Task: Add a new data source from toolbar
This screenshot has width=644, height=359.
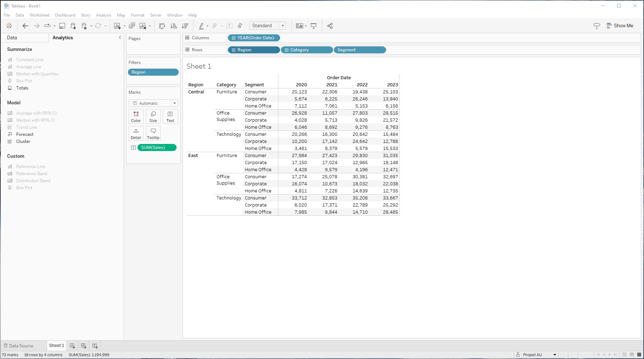Action: (73, 26)
